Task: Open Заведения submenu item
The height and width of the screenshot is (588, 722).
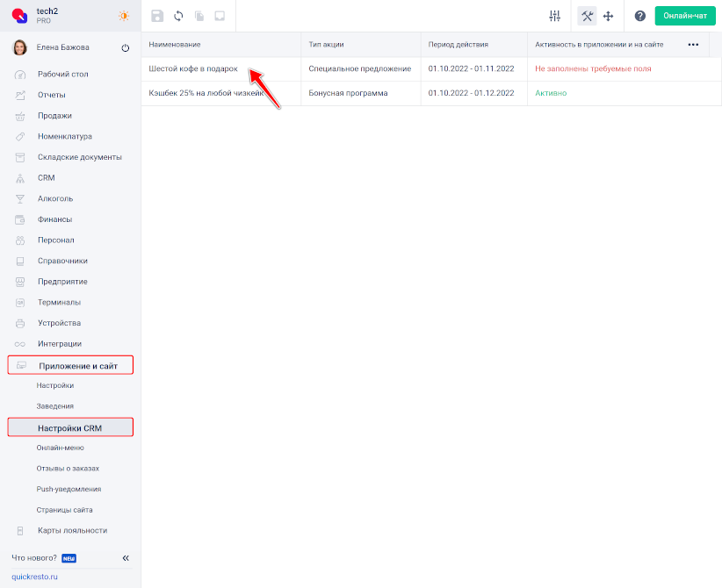Action: tap(55, 406)
